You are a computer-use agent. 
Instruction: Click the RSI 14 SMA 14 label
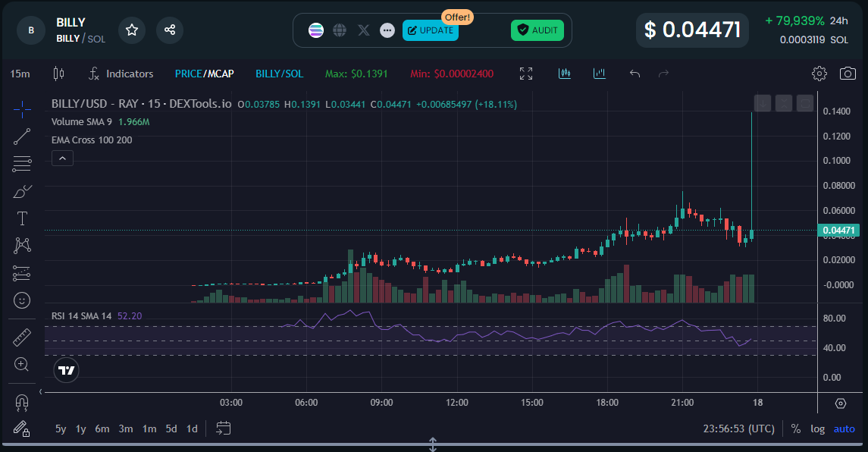(x=81, y=315)
